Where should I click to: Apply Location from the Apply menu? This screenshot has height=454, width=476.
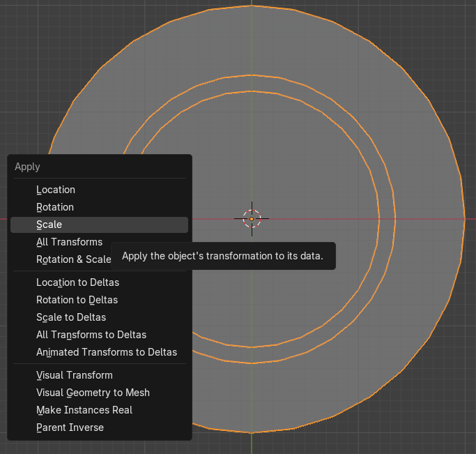(x=56, y=190)
